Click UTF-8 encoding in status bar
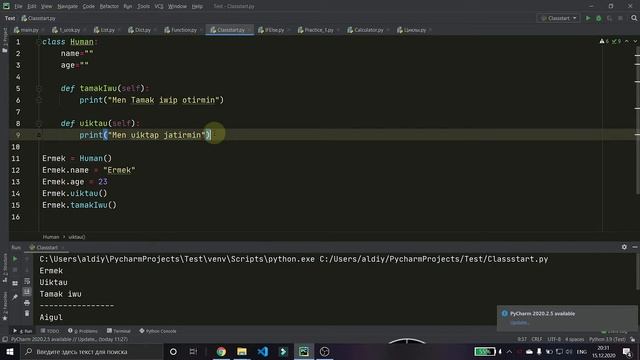The width and height of the screenshot is (640, 360). point(554,339)
